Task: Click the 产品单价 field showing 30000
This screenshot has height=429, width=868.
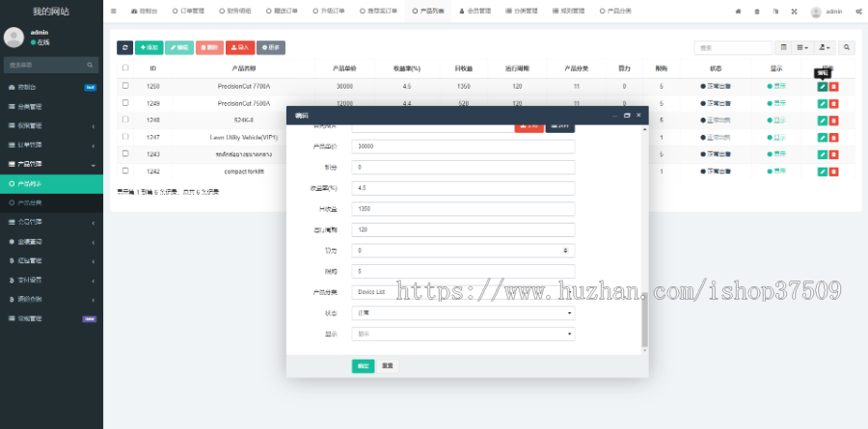Action: point(463,147)
